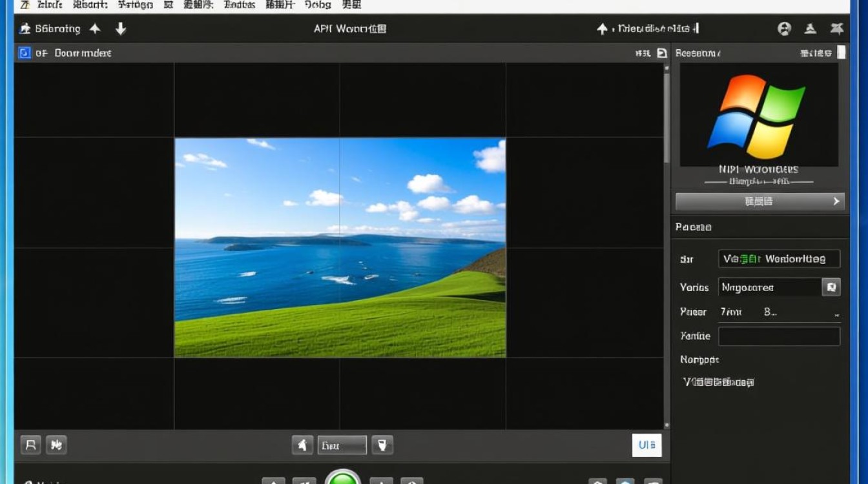Click the white UI button below the canvas
The image size is (868, 484).
(x=646, y=445)
